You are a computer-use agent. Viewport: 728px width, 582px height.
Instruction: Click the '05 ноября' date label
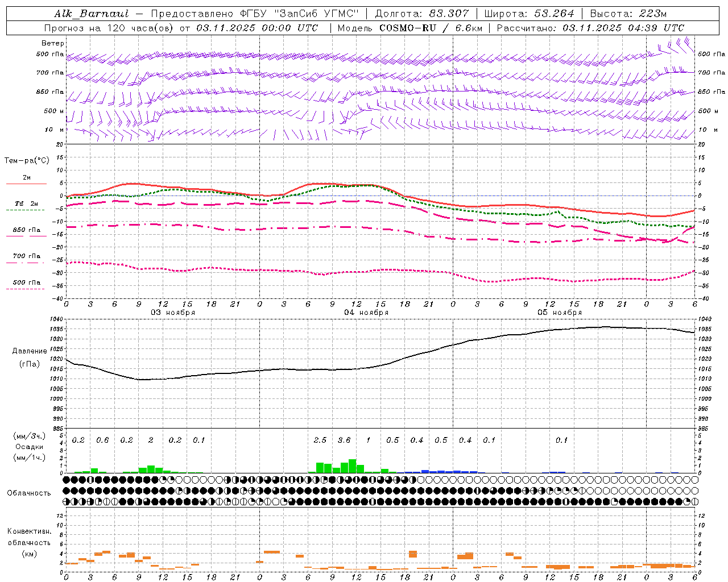coord(559,313)
